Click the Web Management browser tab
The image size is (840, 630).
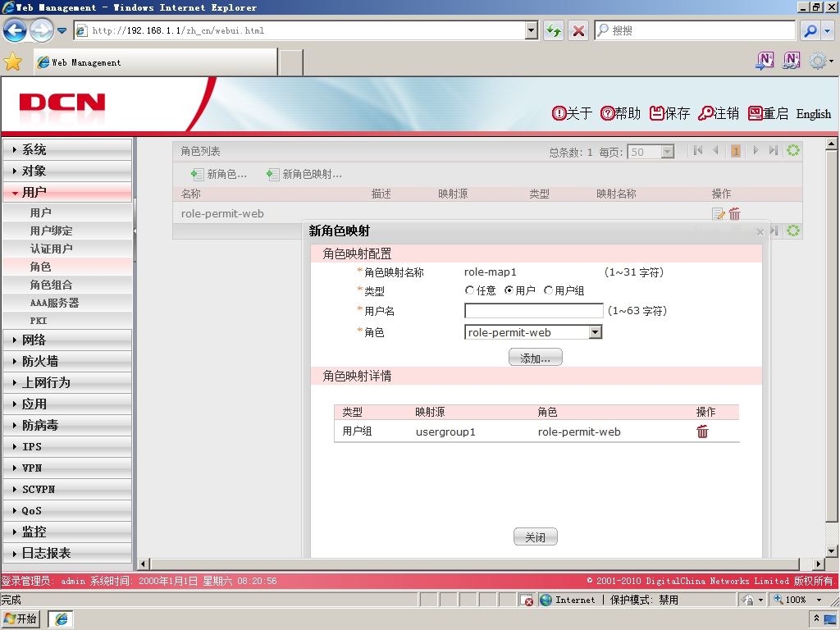(x=155, y=62)
